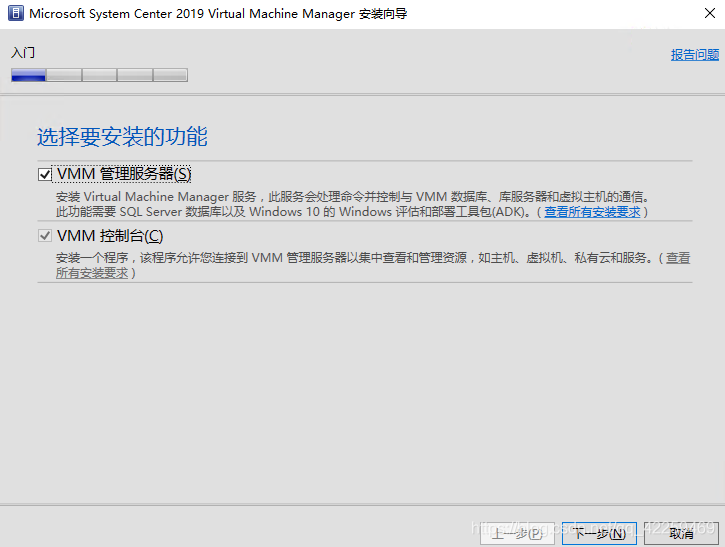Toggle the VMM 管理服务器(S) checkbox
The image size is (725, 547).
coord(45,175)
